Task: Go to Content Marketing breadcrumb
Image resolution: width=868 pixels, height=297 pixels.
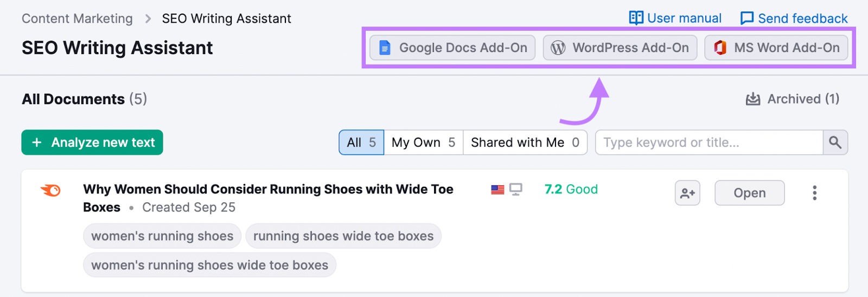Action: [x=77, y=18]
